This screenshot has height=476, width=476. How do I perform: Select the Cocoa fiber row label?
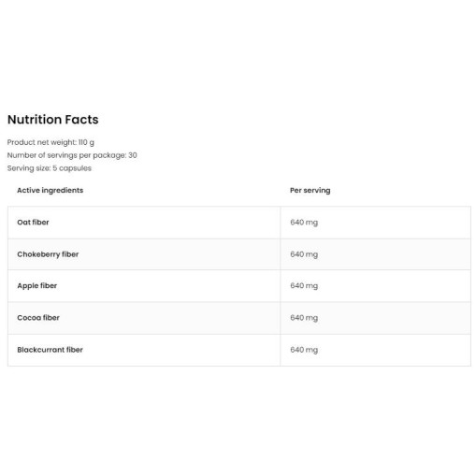click(x=38, y=318)
